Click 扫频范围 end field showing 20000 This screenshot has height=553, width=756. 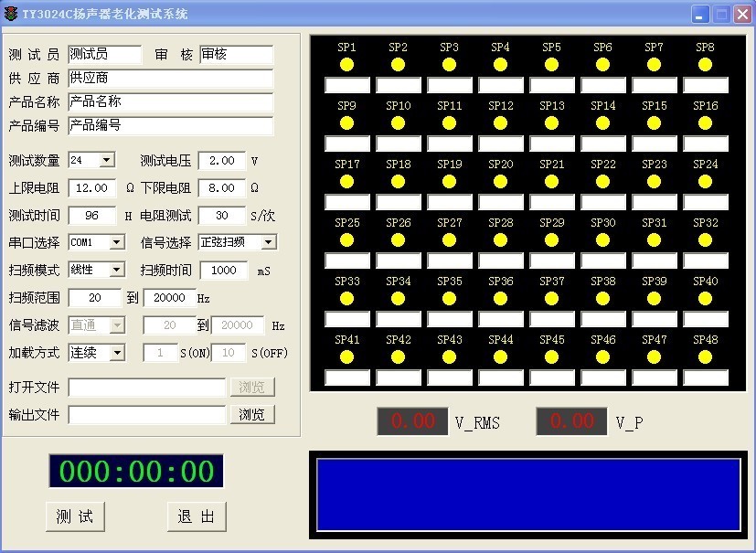pos(170,298)
